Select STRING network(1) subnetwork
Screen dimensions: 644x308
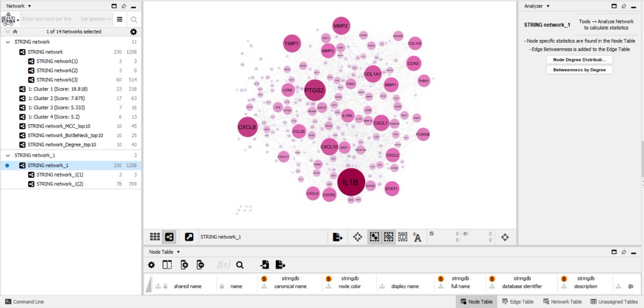(x=71, y=61)
